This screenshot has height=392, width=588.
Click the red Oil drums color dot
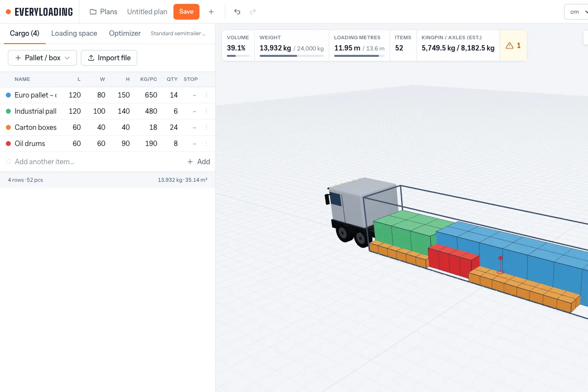coord(8,144)
